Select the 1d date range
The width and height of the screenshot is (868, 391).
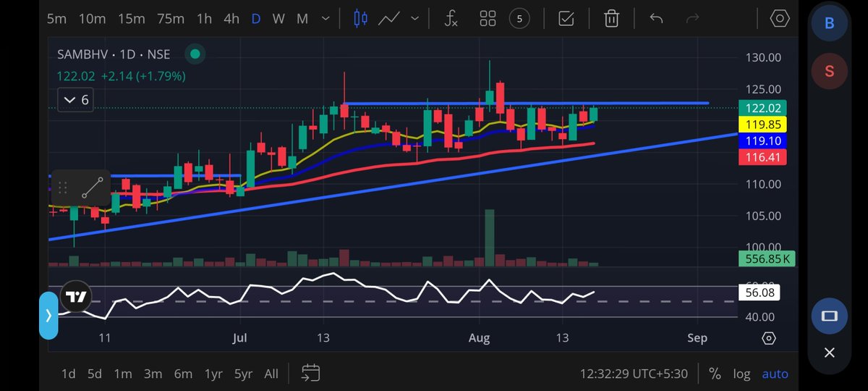point(68,374)
